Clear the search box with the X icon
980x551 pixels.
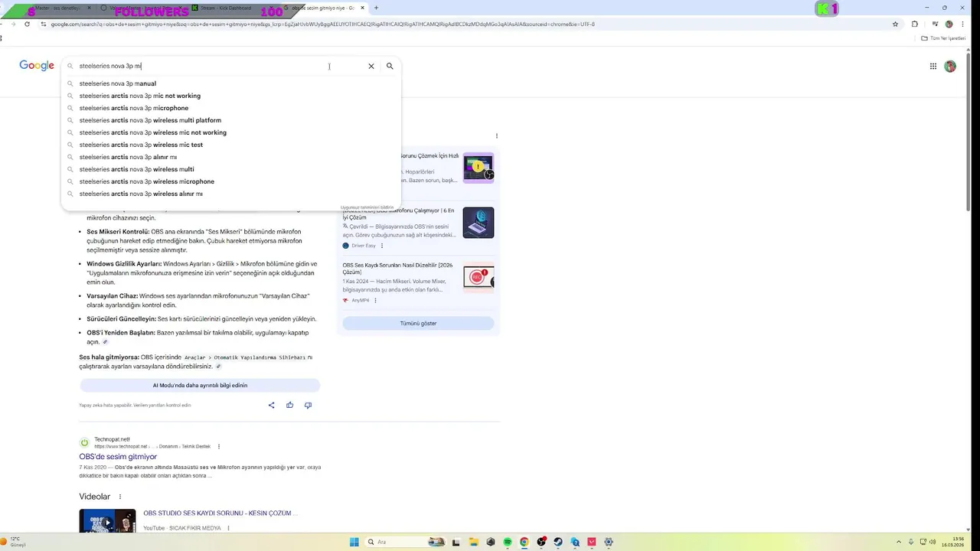click(x=371, y=67)
